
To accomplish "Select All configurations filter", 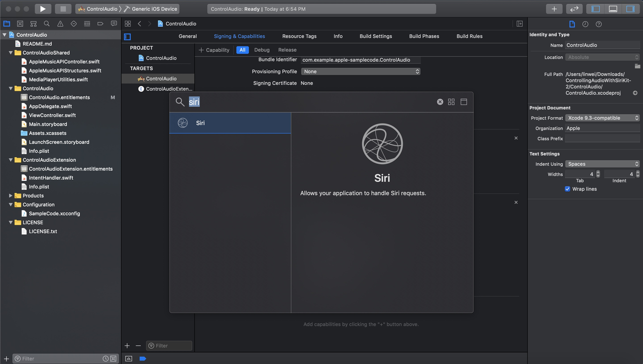I will click(x=243, y=50).
